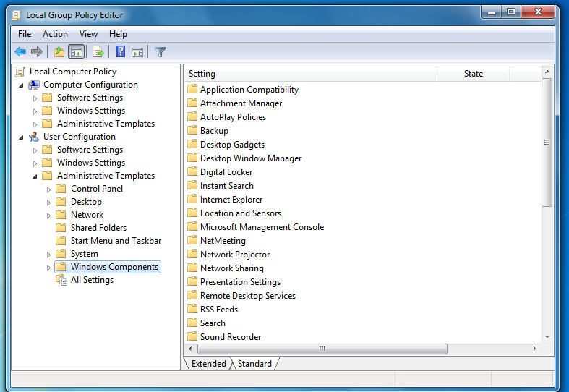Open the File menu
Image resolution: width=569 pixels, height=392 pixels.
(x=25, y=34)
